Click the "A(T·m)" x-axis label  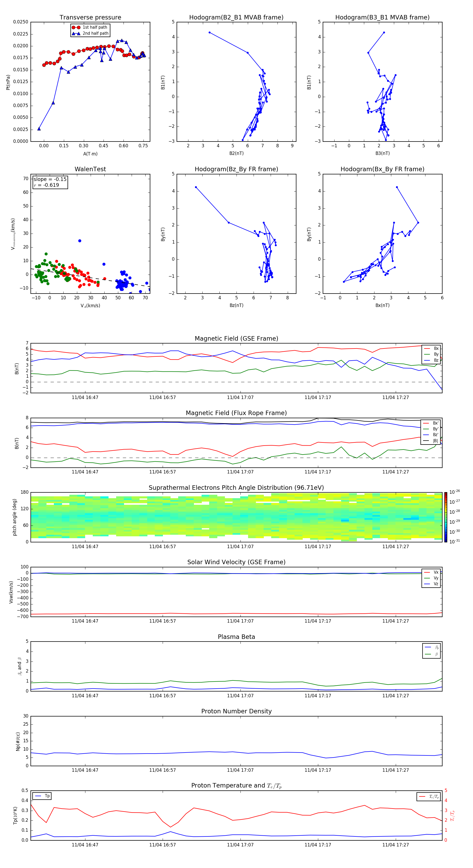tap(90, 154)
